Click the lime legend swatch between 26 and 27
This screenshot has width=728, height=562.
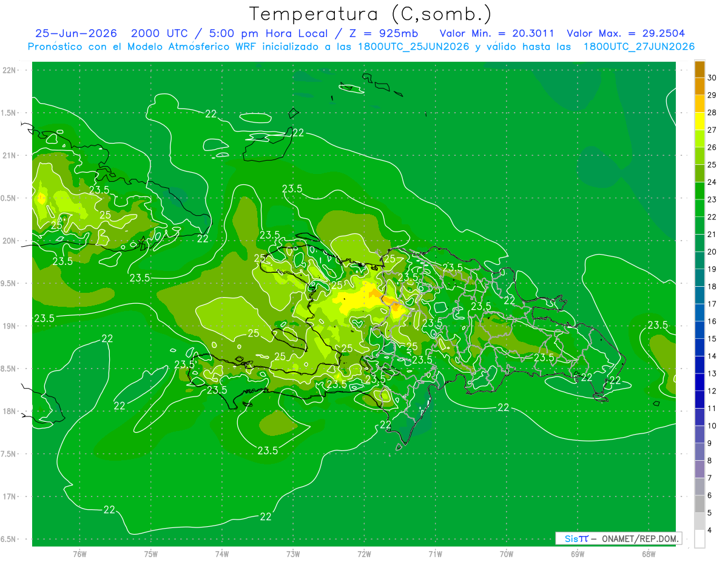click(x=699, y=139)
